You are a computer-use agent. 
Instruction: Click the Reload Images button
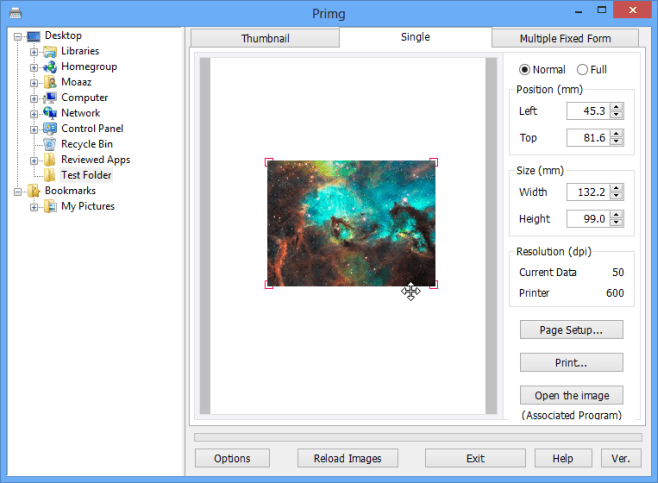pos(347,458)
